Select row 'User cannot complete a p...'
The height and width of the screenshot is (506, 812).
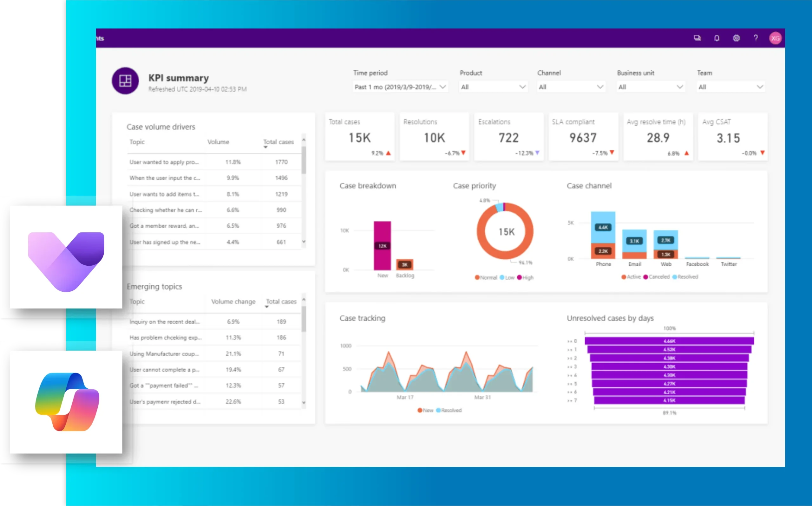click(214, 369)
